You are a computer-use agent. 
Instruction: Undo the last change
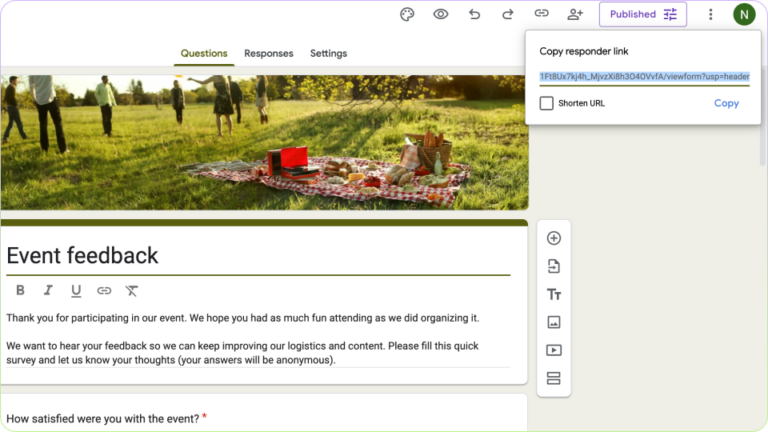(x=474, y=14)
